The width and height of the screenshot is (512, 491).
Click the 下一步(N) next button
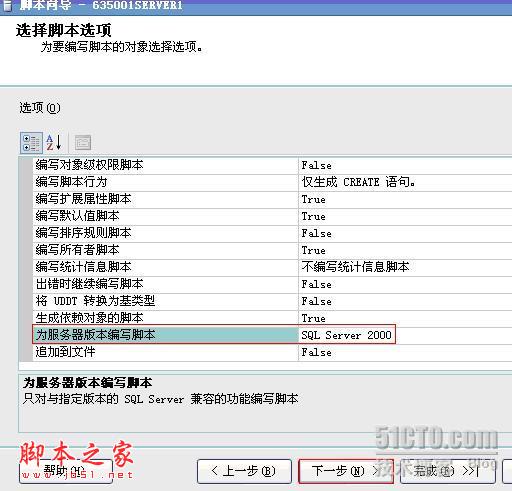pos(346,471)
